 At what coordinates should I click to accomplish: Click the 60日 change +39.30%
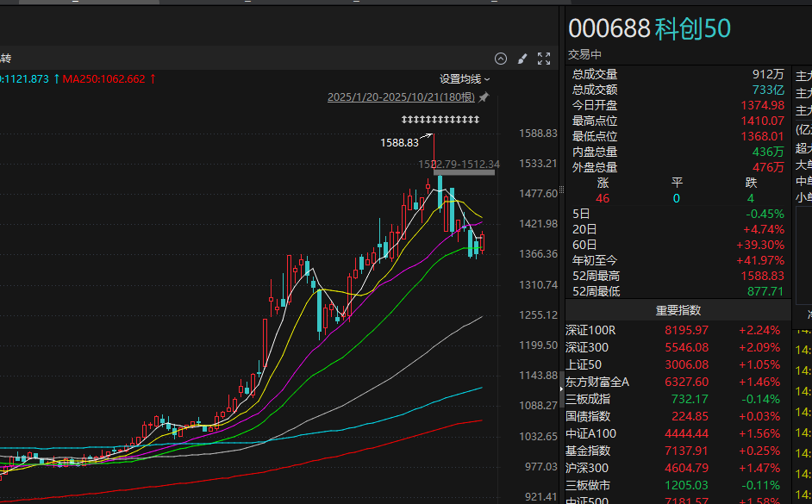(760, 246)
